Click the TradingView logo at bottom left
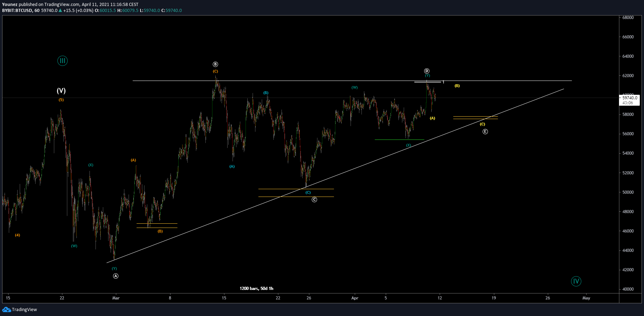The image size is (644, 316). [x=19, y=310]
